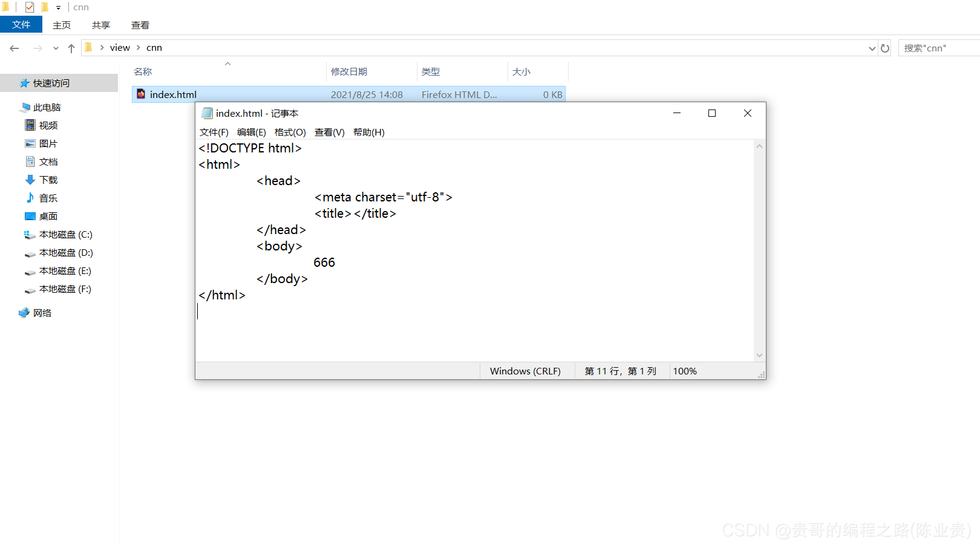Open Notepad Help(H) menu
The height and width of the screenshot is (545, 980).
tap(369, 132)
